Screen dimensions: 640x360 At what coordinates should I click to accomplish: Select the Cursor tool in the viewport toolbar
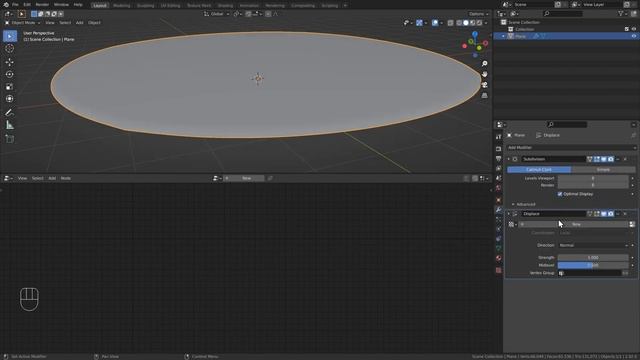click(x=9, y=49)
